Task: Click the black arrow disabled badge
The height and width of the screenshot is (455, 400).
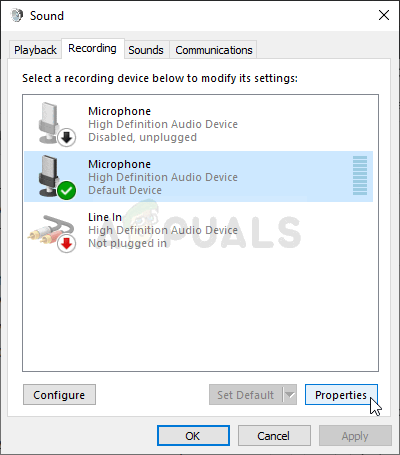Action: [67, 137]
